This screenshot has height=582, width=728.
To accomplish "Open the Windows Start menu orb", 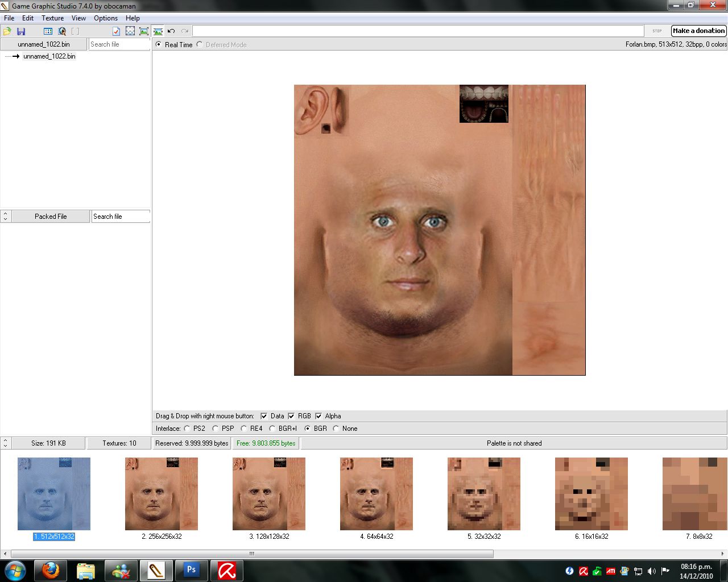I will point(15,570).
